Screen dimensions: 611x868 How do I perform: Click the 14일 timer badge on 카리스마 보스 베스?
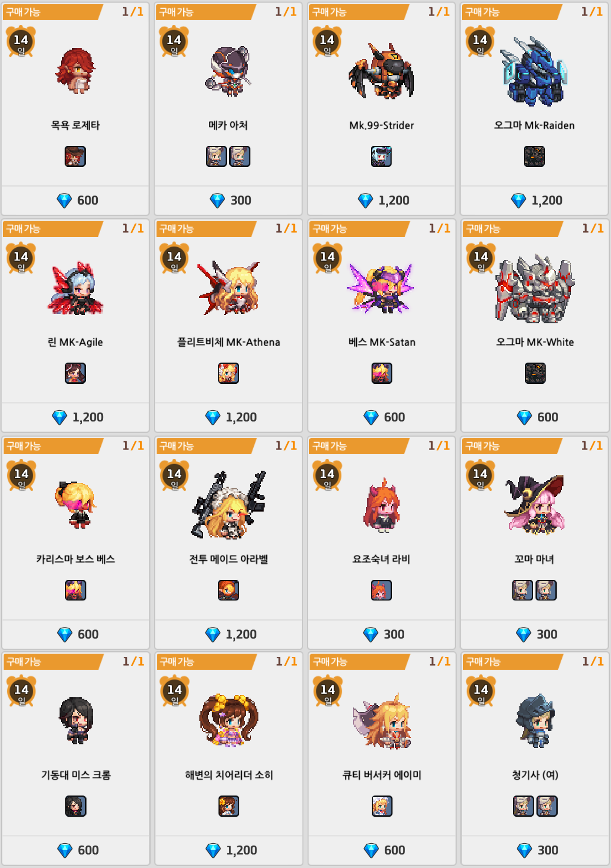pos(21,475)
